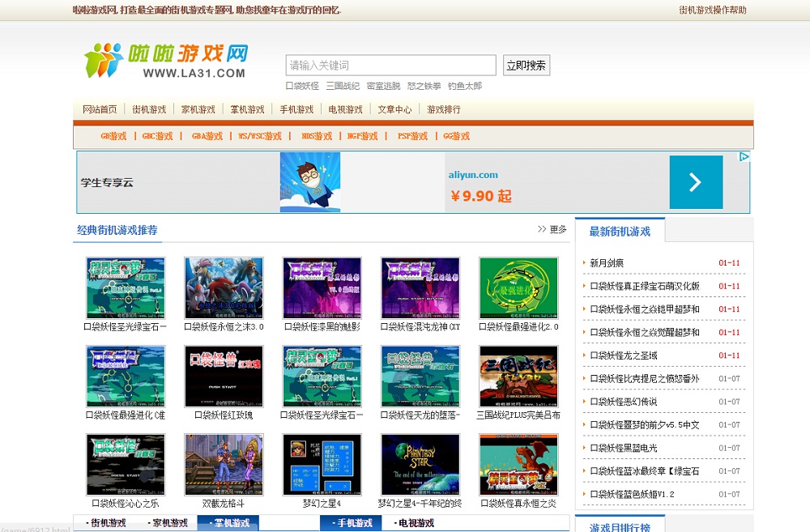The width and height of the screenshot is (810, 532).
Task: Select GBA游戏 sub-category
Action: point(207,136)
